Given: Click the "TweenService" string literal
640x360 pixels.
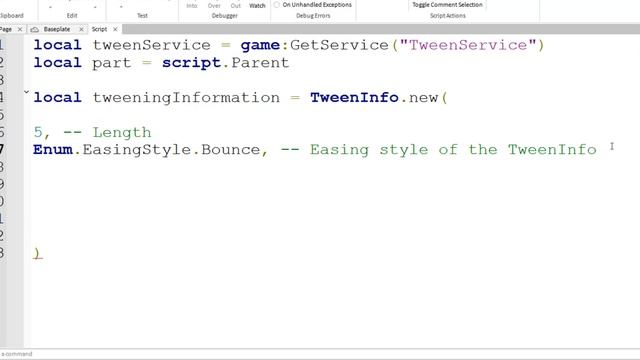Looking at the screenshot, I should (468, 45).
